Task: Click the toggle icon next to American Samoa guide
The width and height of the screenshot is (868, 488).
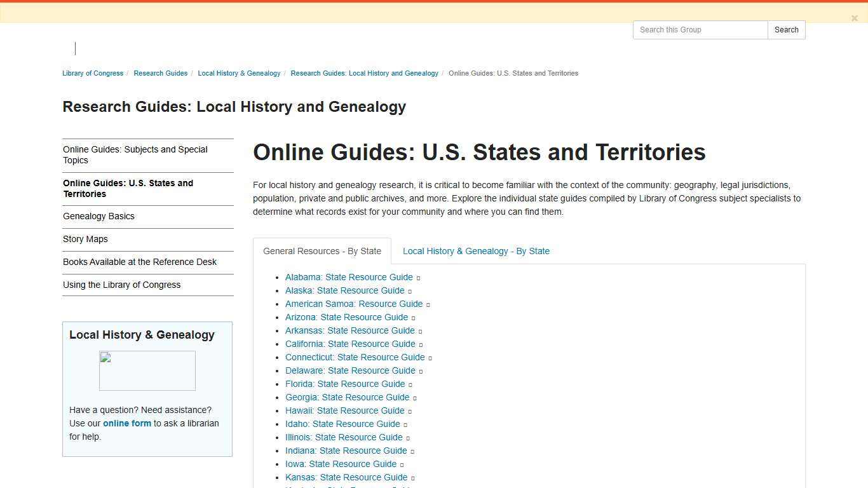Action: coord(428,304)
